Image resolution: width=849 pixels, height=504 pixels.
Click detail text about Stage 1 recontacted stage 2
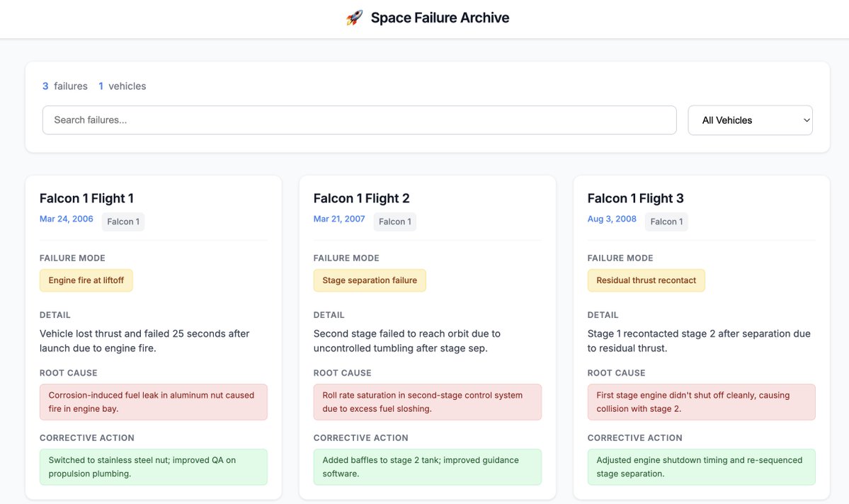(699, 341)
